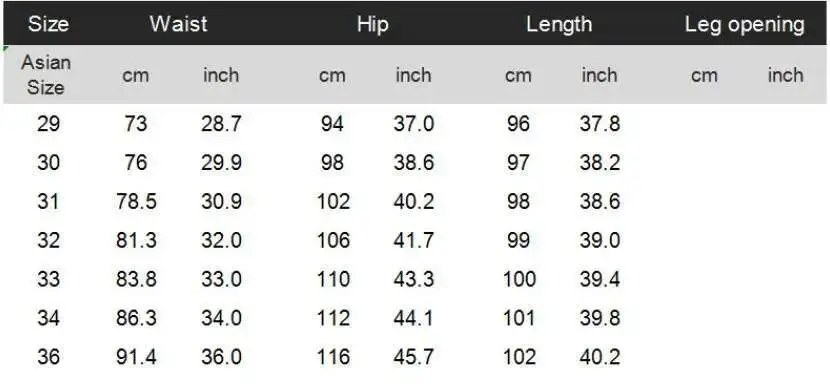Click the Size column header
830x386 pixels.
click(48, 24)
